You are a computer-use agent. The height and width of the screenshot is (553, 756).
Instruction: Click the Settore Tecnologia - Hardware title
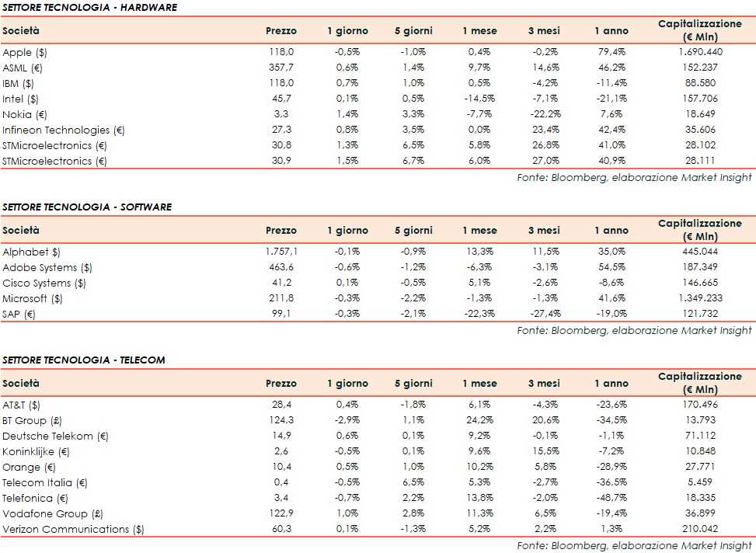pos(89,8)
